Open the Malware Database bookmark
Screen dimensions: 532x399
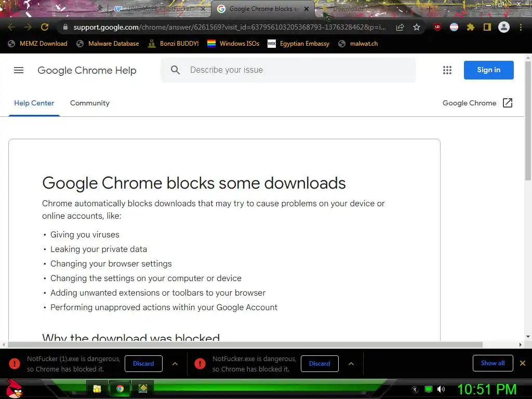coord(108,44)
